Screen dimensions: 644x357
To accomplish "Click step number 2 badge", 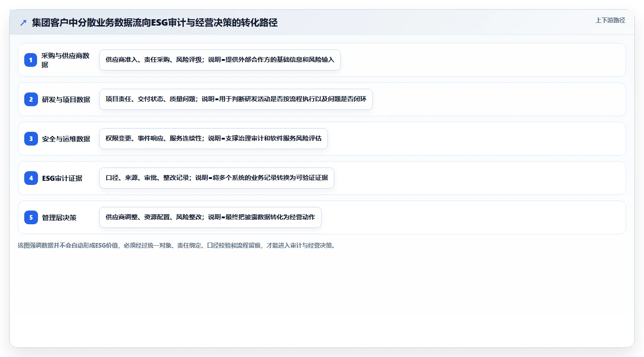I will coord(31,99).
